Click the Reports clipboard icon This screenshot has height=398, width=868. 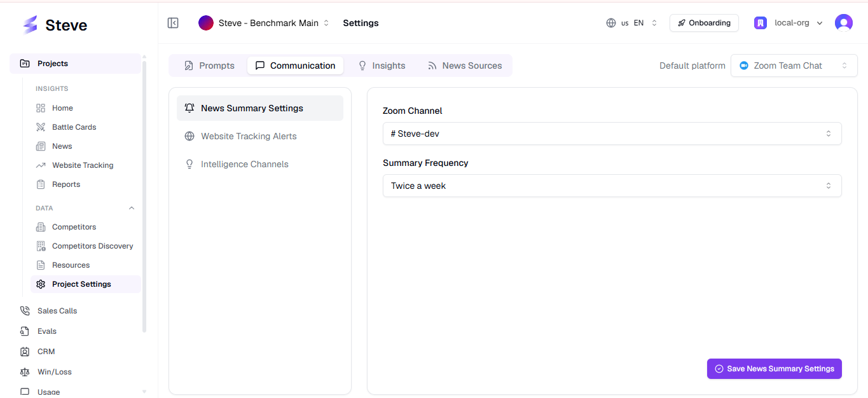tap(41, 184)
